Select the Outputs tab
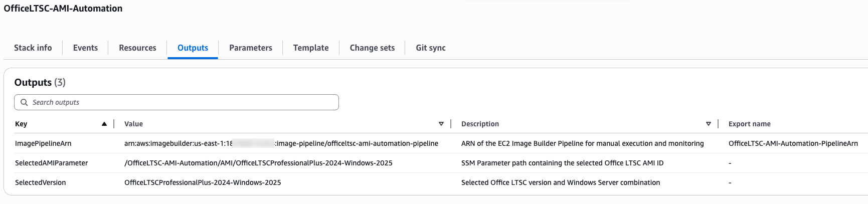The image size is (868, 204). click(x=193, y=48)
